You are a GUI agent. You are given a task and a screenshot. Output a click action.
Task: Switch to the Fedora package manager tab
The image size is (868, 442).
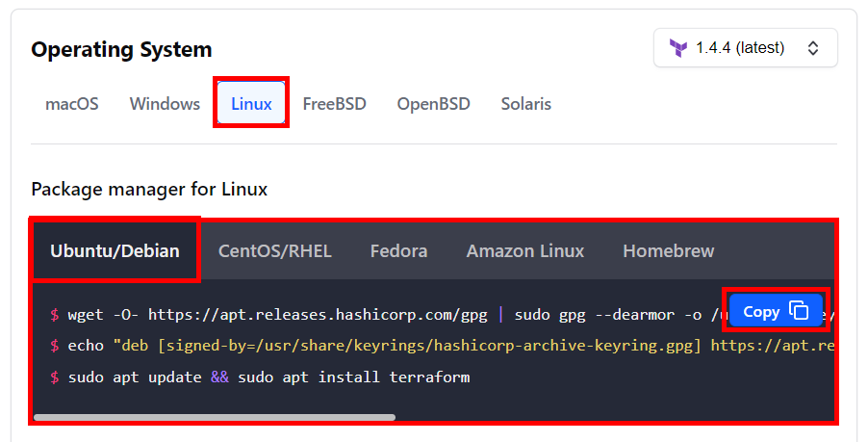pos(398,251)
